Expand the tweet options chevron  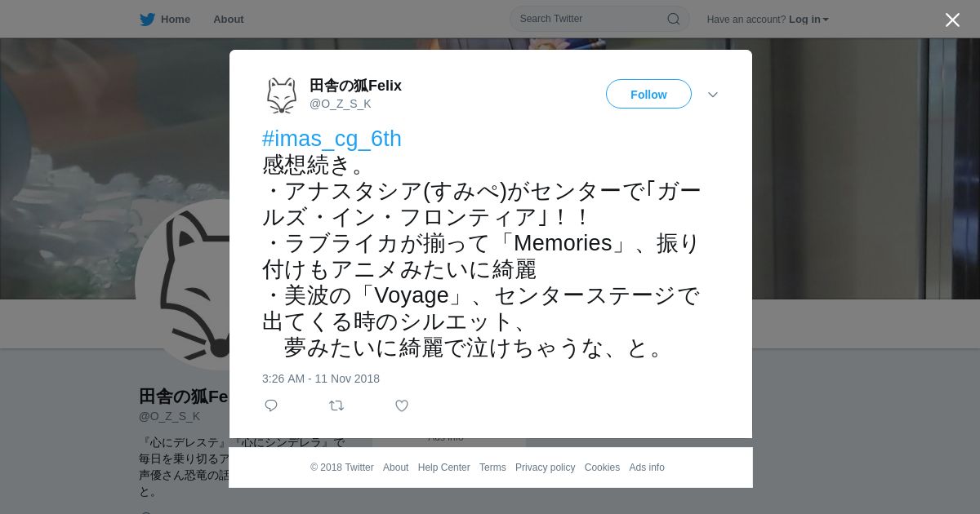pos(713,95)
